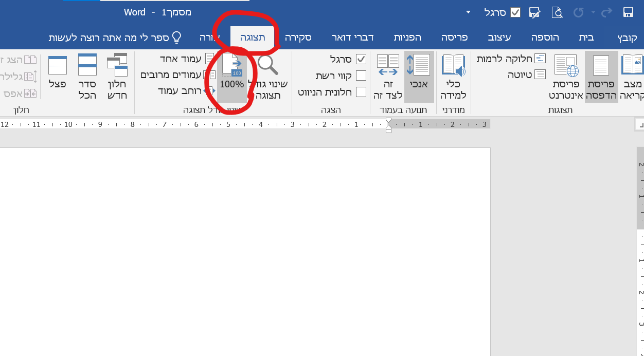Show the Navigation Pane (חלונית הניווט)
Image resolution: width=644 pixels, height=356 pixels.
pyautogui.click(x=362, y=92)
